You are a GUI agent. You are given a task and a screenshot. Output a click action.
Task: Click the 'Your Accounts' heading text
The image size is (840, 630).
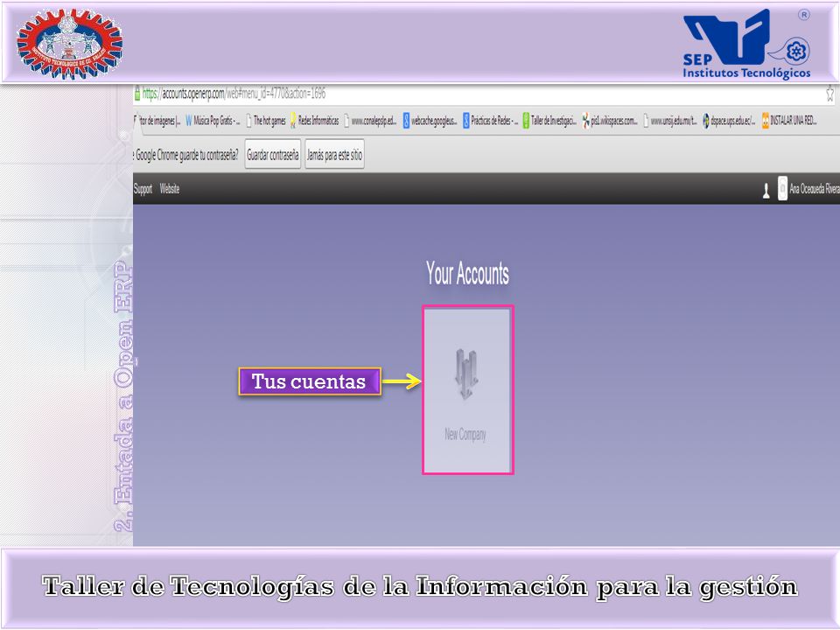click(x=467, y=273)
